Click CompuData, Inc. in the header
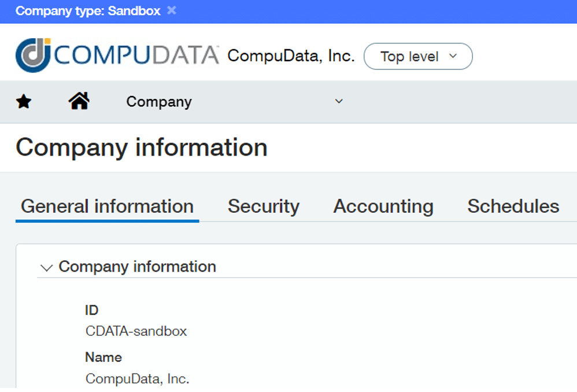 tap(290, 56)
